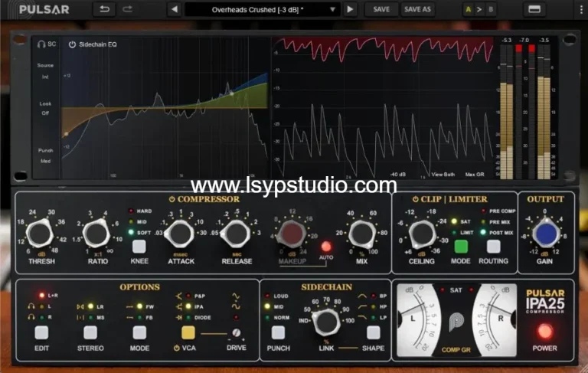Image resolution: width=588 pixels, height=373 pixels.
Task: Click the LR stereo mode icon
Action: (x=80, y=306)
